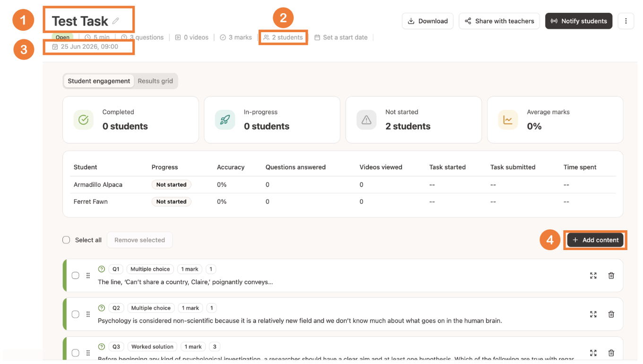Check the box for question Q2
643x364 pixels.
click(x=75, y=314)
